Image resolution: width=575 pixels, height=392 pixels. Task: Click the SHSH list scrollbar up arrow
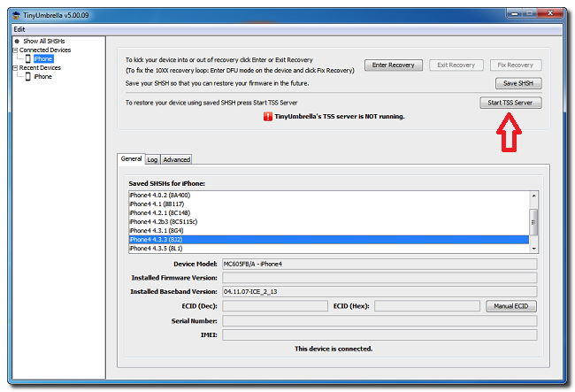click(x=533, y=196)
